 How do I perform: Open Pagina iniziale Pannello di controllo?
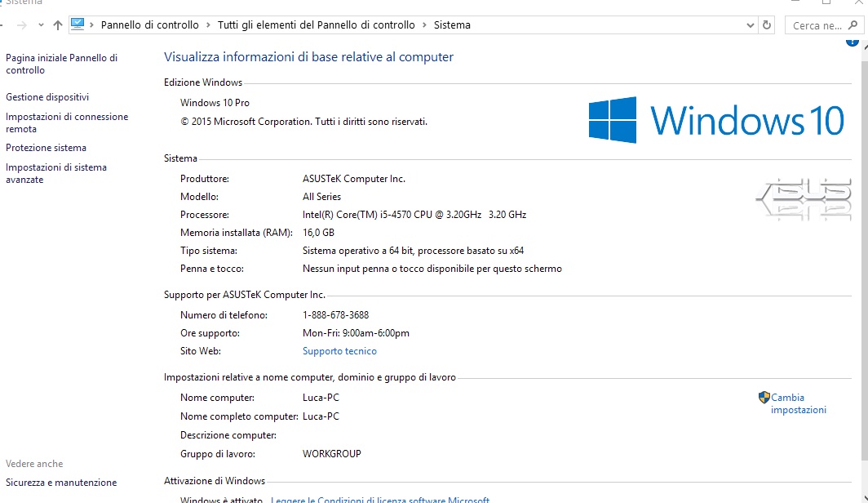tap(61, 64)
